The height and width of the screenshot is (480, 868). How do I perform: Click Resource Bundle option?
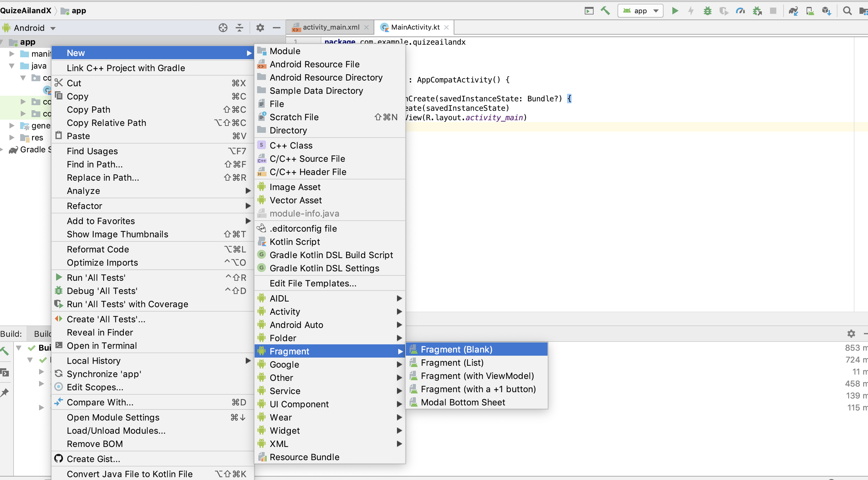point(330,457)
